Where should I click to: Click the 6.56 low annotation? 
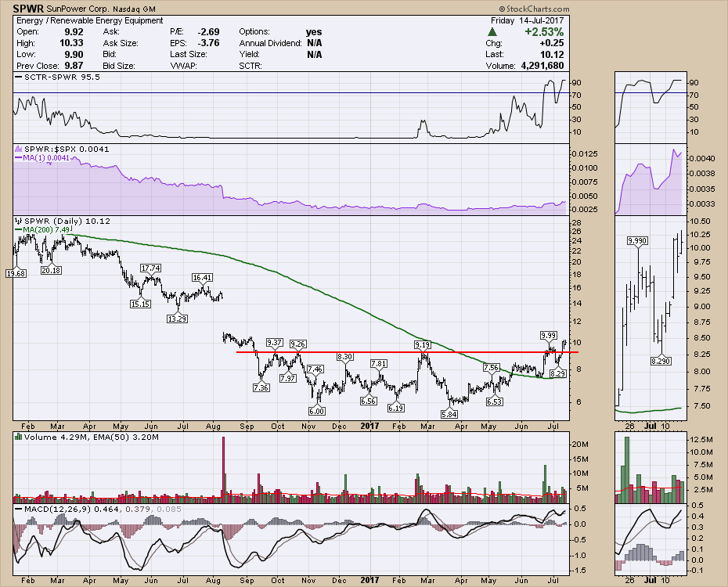368,401
